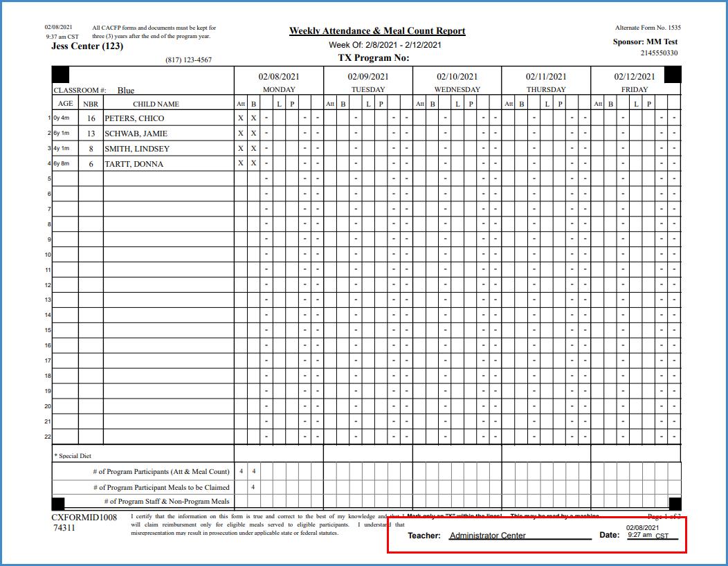Select child name 'TARTT, DONNA'
Viewport: 728px width, 566px height.
click(x=134, y=164)
